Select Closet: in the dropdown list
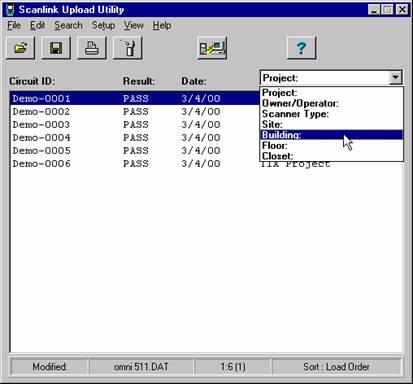The height and width of the screenshot is (384, 413). pyautogui.click(x=331, y=156)
